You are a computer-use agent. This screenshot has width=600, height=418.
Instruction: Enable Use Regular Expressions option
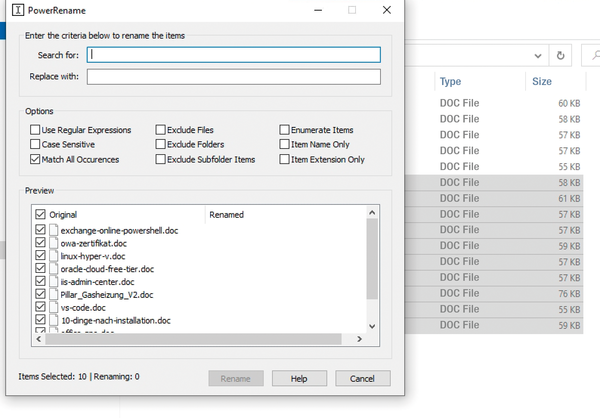(35, 130)
